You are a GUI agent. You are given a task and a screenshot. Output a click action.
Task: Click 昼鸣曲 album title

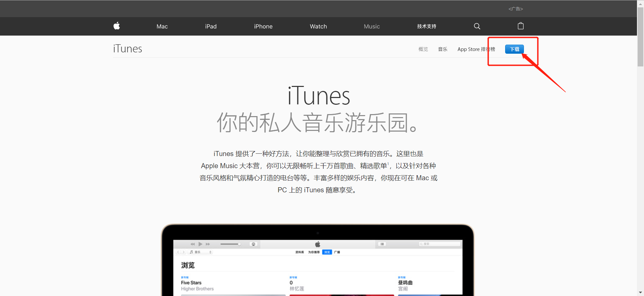[405, 283]
